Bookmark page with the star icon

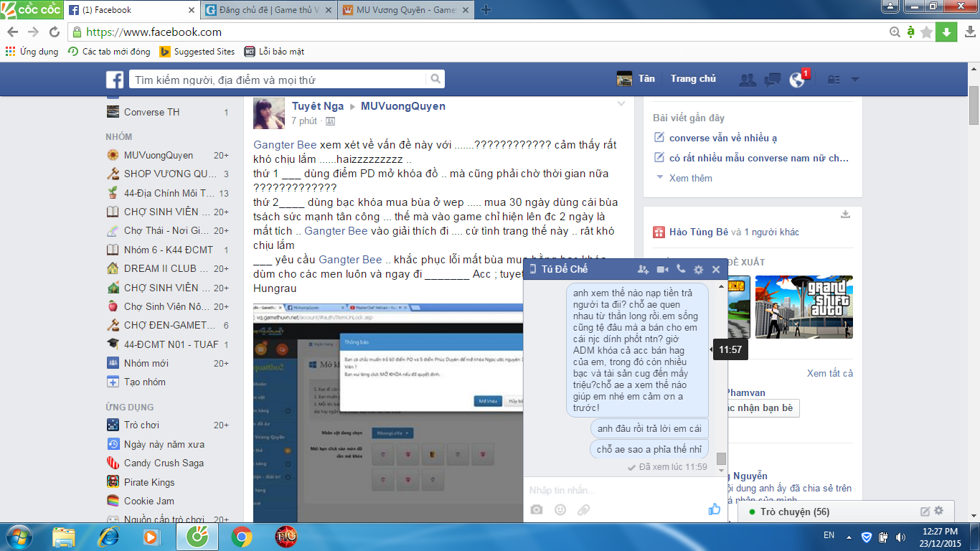tap(926, 32)
